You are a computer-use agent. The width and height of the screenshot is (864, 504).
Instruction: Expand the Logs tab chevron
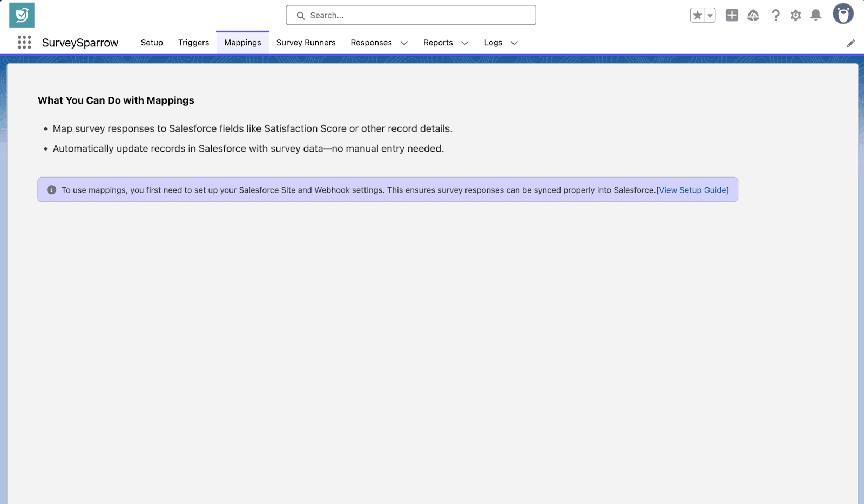pos(514,43)
